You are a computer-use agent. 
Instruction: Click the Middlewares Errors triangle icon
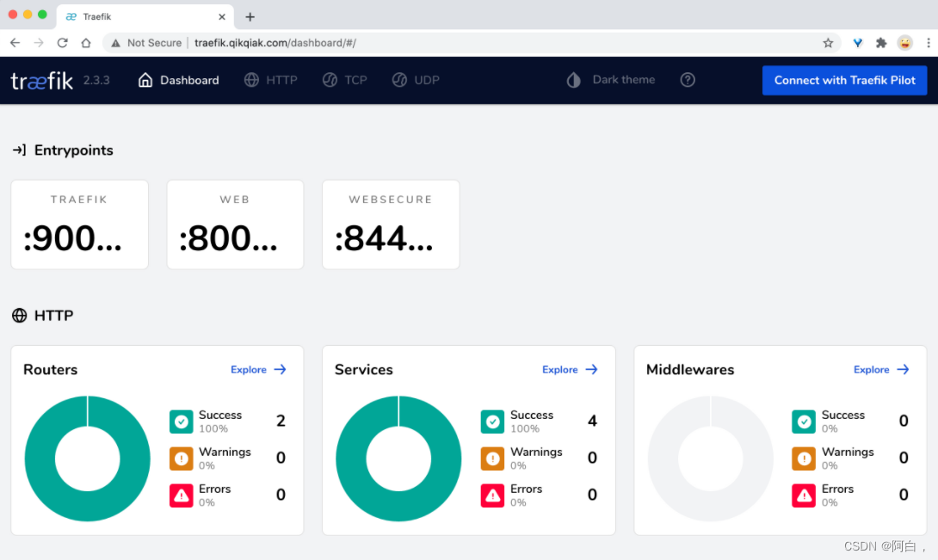coord(804,495)
